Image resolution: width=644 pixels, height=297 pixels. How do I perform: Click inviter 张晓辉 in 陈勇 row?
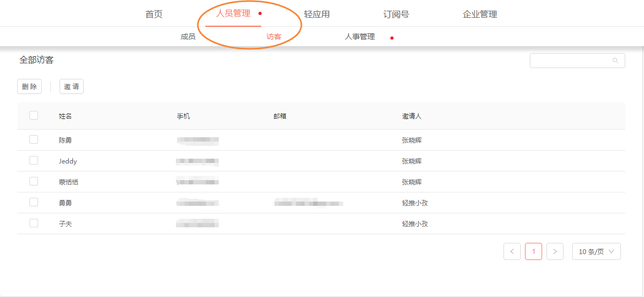pyautogui.click(x=412, y=140)
